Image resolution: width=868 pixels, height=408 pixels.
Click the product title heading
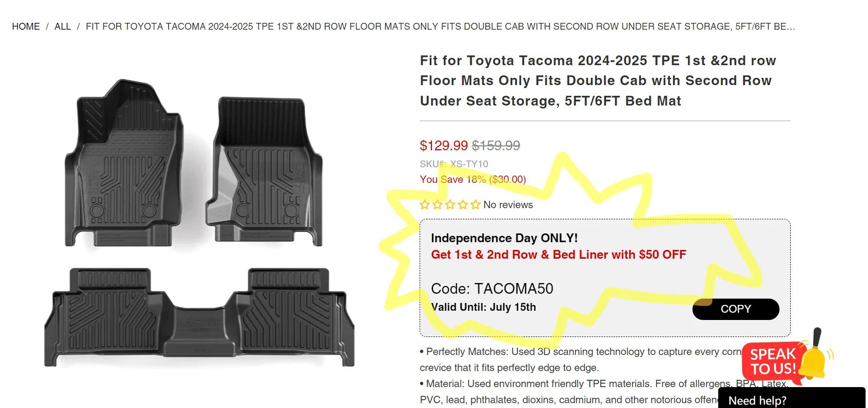pos(598,81)
